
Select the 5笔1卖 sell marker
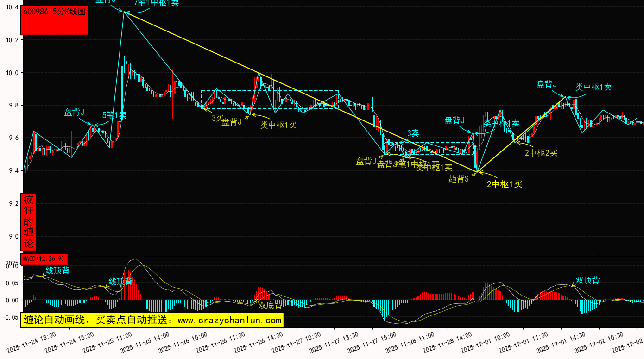(114, 115)
